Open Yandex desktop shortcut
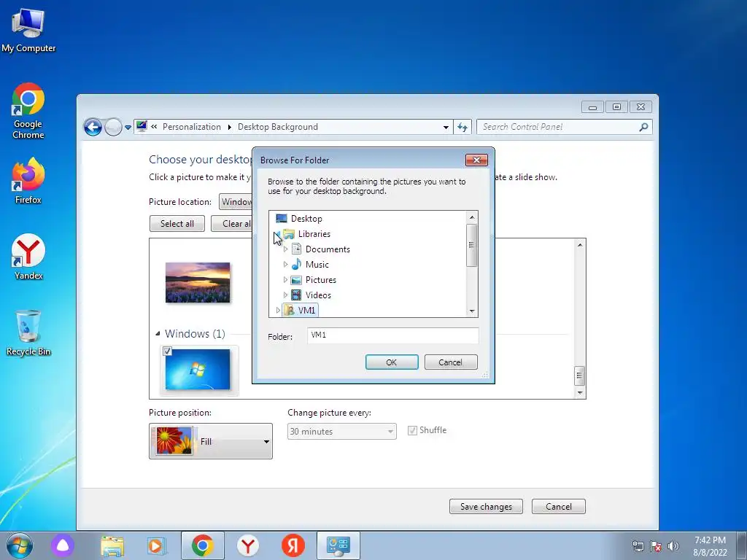The height and width of the screenshot is (560, 747). (x=28, y=257)
